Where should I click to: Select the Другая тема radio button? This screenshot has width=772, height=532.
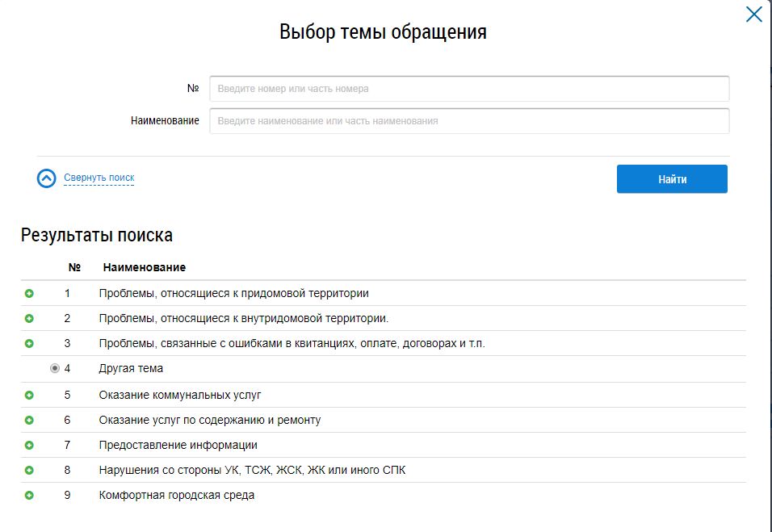55,368
